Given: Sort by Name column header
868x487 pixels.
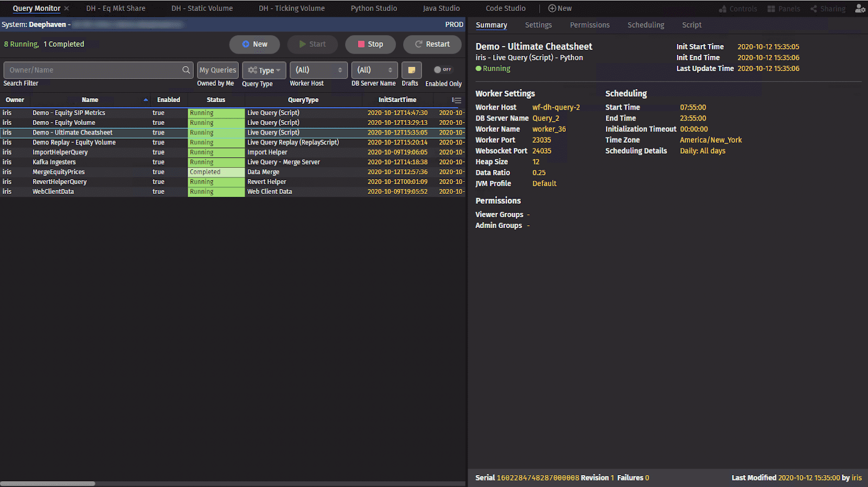Looking at the screenshot, I should click(90, 100).
